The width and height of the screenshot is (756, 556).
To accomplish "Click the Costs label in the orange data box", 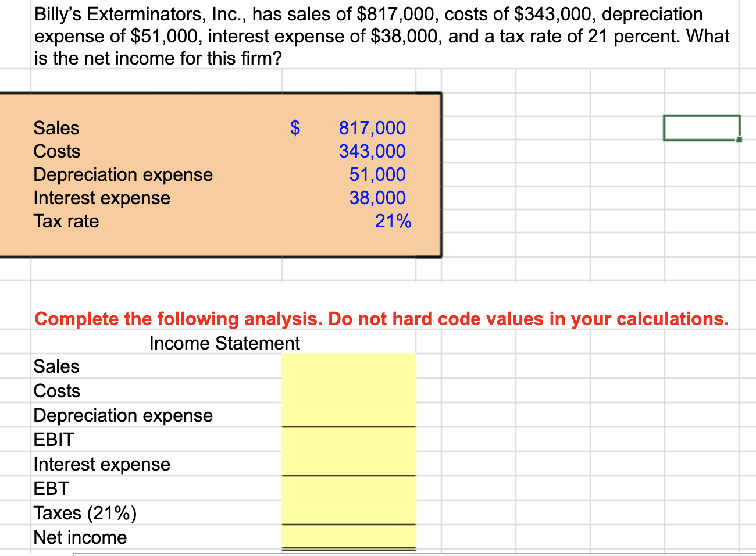I will coord(57,151).
